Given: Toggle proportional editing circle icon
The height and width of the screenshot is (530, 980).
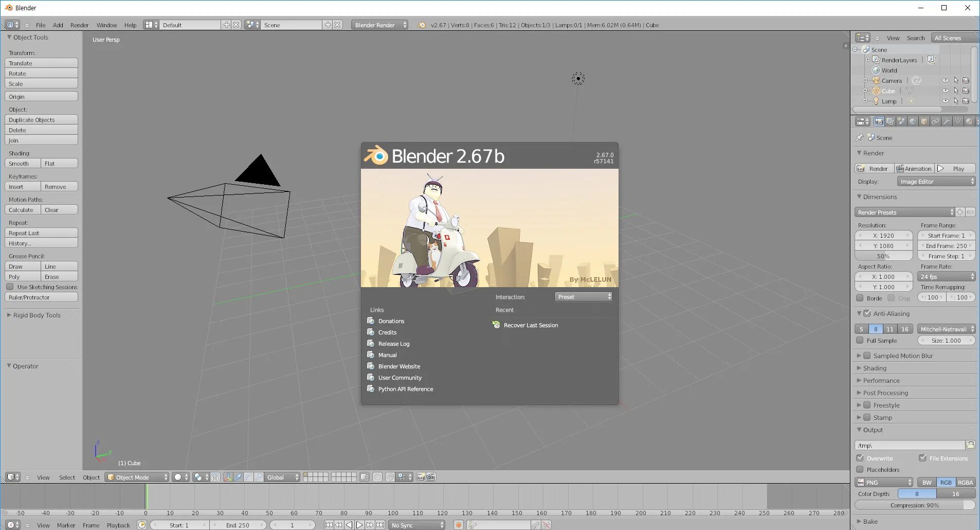Looking at the screenshot, I should (377, 478).
